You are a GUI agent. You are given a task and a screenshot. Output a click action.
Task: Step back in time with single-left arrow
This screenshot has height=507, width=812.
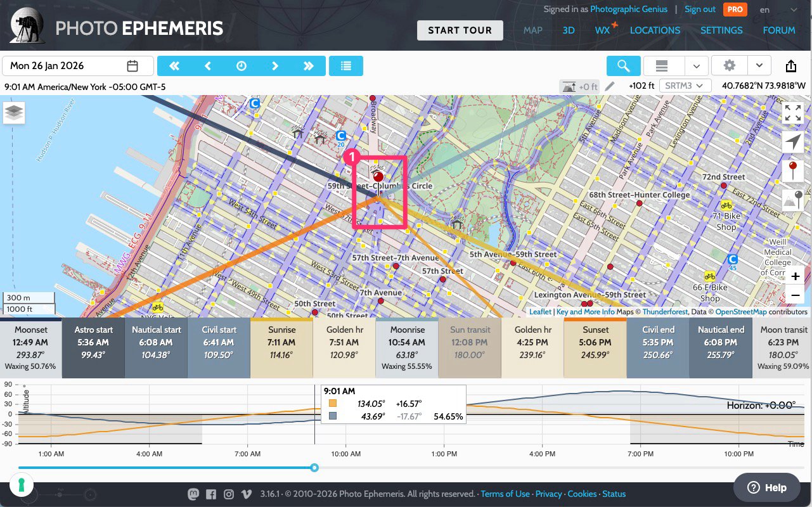point(207,66)
